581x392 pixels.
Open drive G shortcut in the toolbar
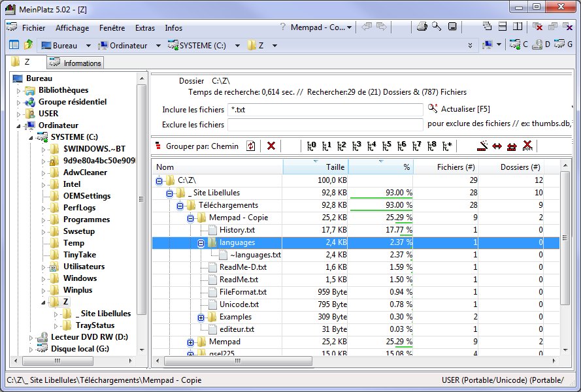tap(563, 44)
